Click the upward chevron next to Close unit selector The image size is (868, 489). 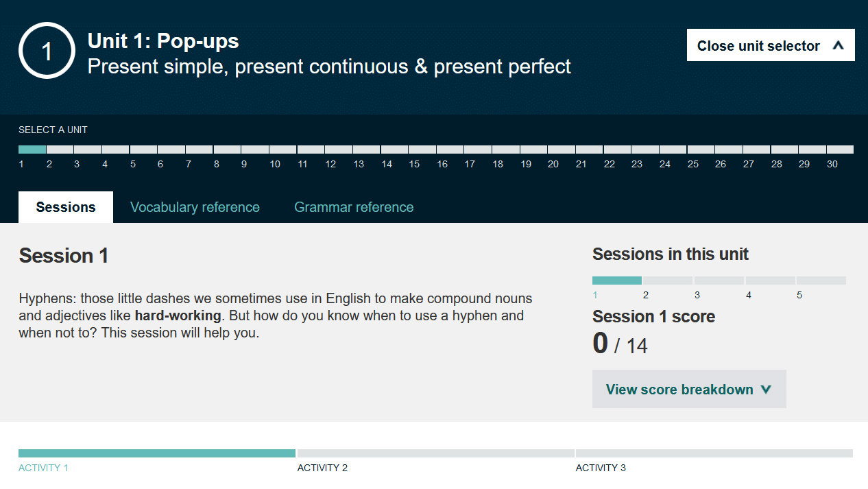pos(837,45)
